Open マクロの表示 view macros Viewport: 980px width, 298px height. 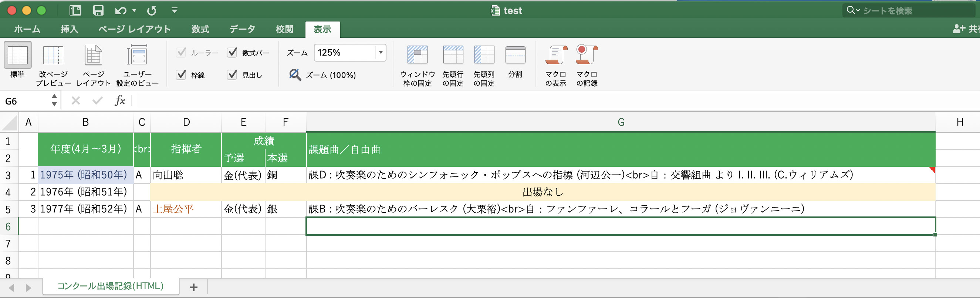pyautogui.click(x=556, y=56)
